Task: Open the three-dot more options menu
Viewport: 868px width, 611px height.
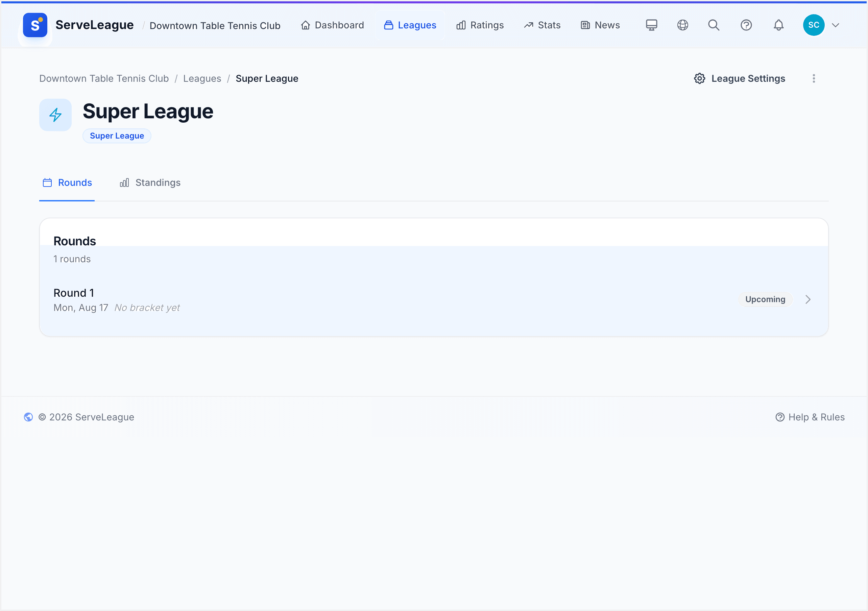Action: [x=814, y=78]
